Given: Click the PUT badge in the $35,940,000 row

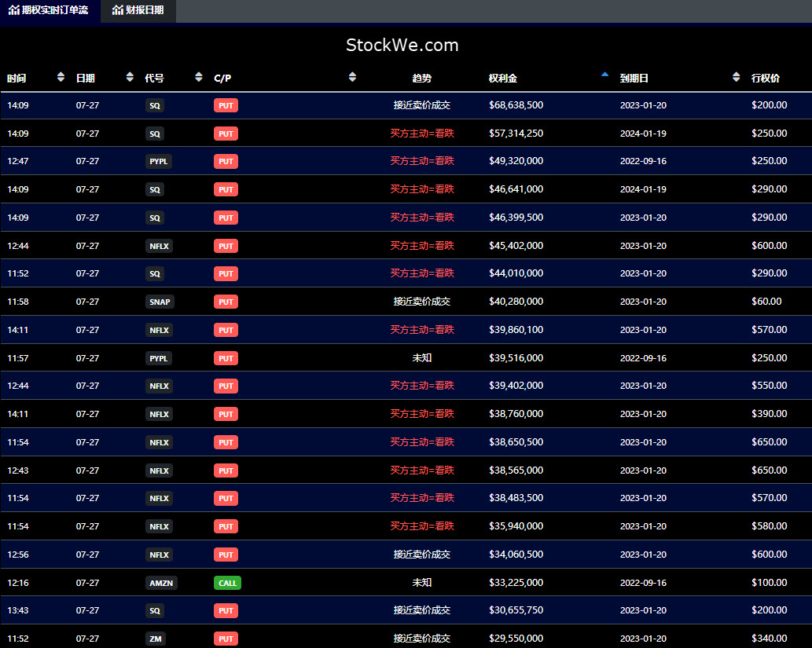Looking at the screenshot, I should (226, 526).
